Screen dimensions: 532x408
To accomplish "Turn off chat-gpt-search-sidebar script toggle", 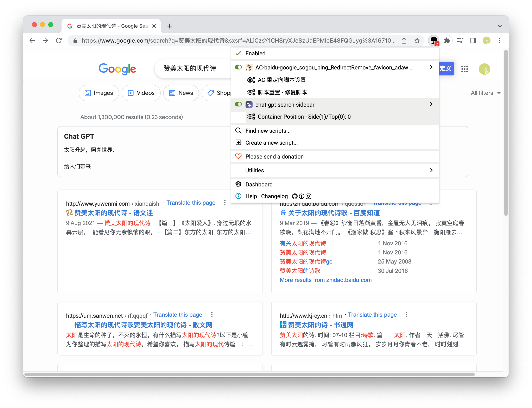I will (238, 104).
